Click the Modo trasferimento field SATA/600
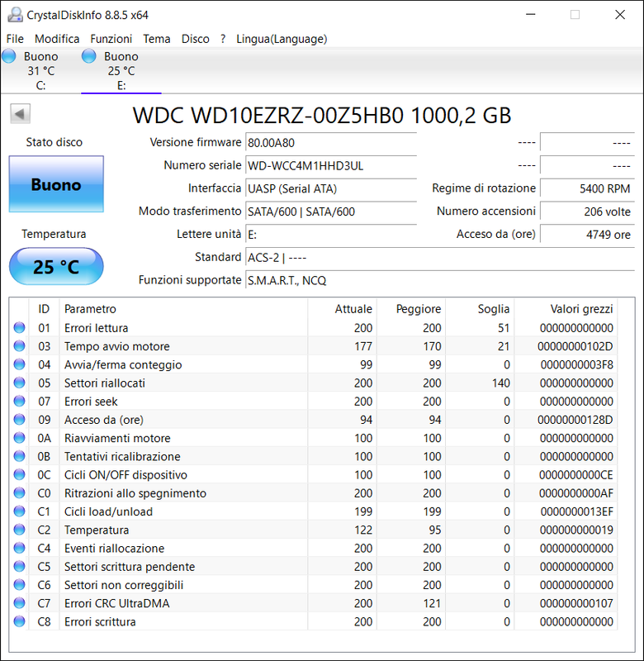Screen dimensions: 644x661 coord(331,212)
